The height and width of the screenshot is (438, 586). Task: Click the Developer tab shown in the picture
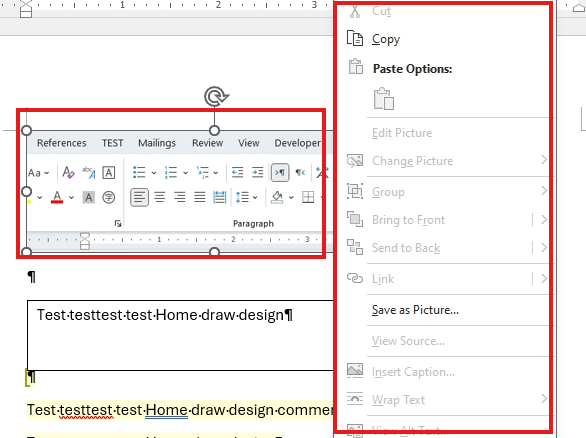pyautogui.click(x=297, y=143)
